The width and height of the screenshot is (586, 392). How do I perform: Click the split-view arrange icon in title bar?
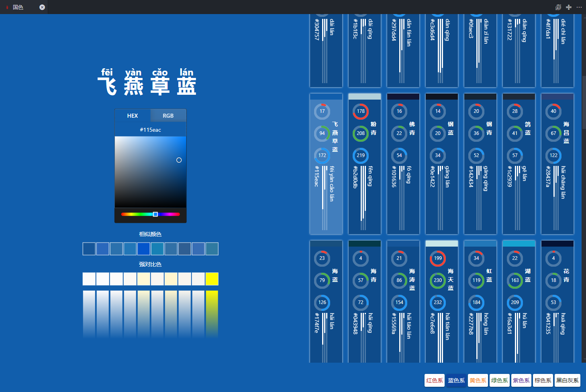coord(569,7)
